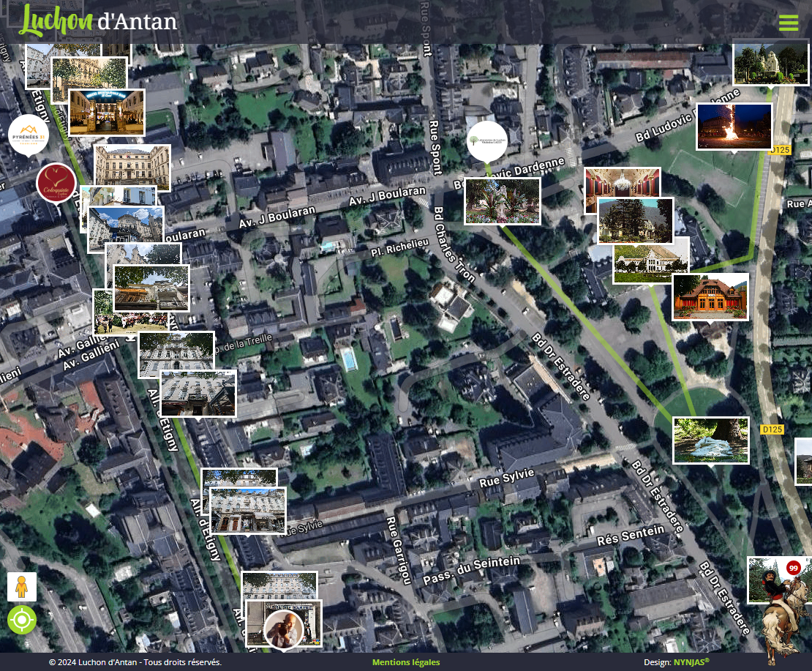Open the bald man portrait marker

pos(283,629)
